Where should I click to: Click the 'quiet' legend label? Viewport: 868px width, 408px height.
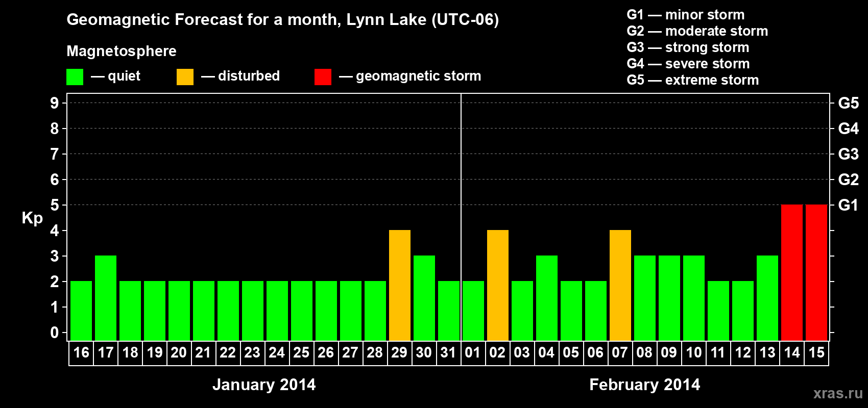[x=124, y=76]
